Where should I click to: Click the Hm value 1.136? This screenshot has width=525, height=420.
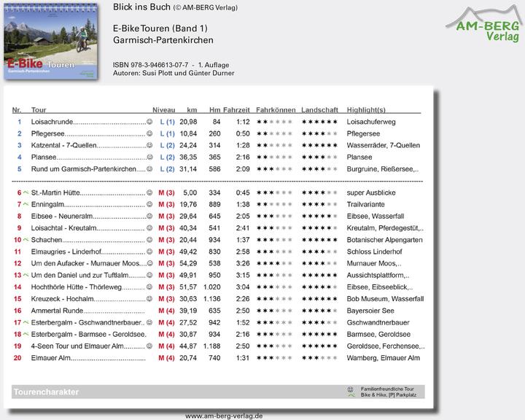click(212, 299)
